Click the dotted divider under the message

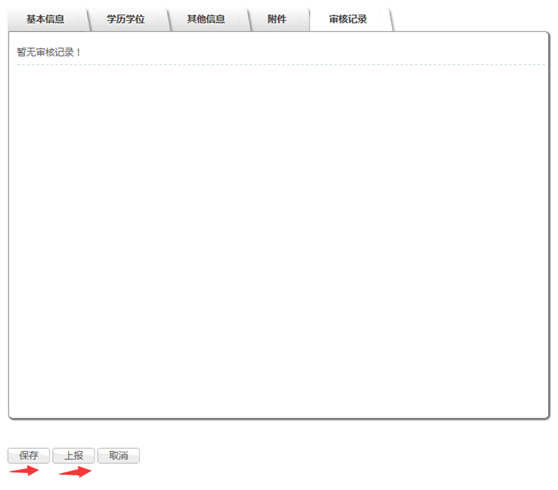tap(281, 65)
